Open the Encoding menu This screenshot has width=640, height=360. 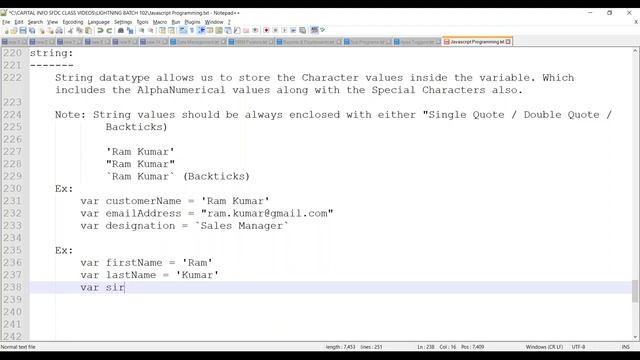73,22
